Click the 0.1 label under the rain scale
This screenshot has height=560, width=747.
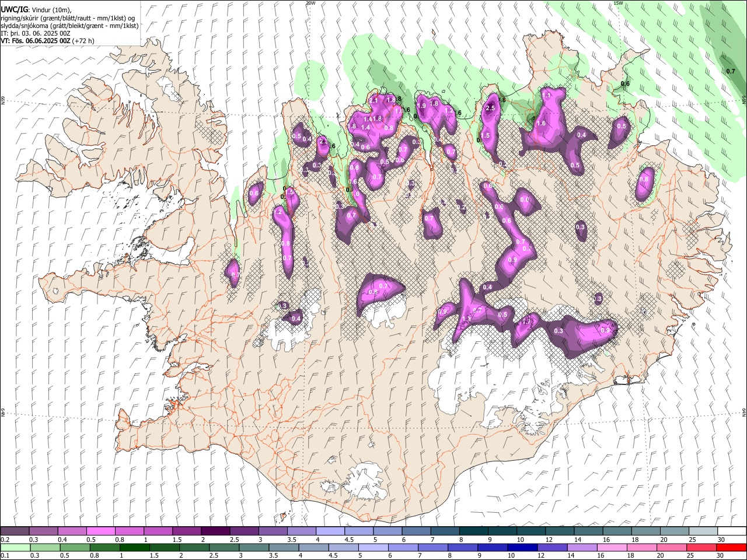(5, 556)
